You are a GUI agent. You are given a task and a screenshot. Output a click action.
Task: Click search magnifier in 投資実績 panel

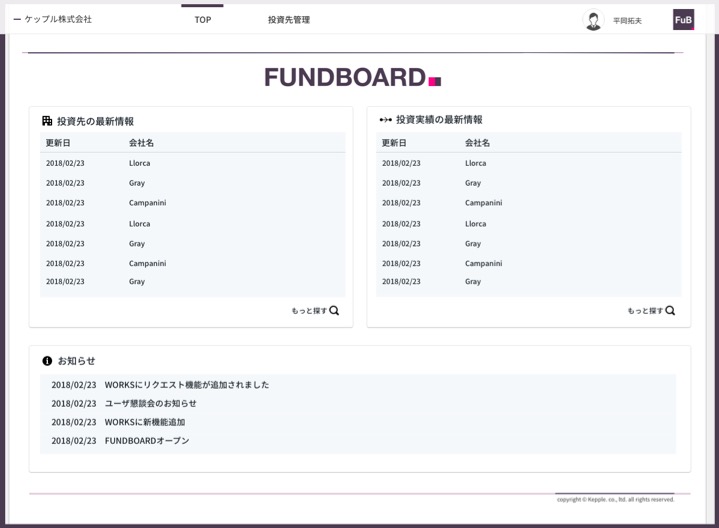pos(670,311)
